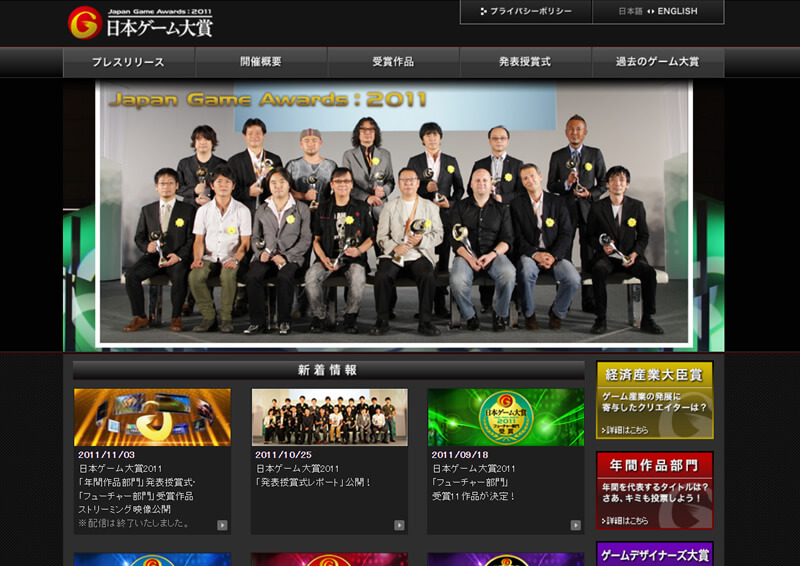Viewport: 800px width, 566px height.
Task: Open the プライバシーポリシー link
Action: (526, 12)
